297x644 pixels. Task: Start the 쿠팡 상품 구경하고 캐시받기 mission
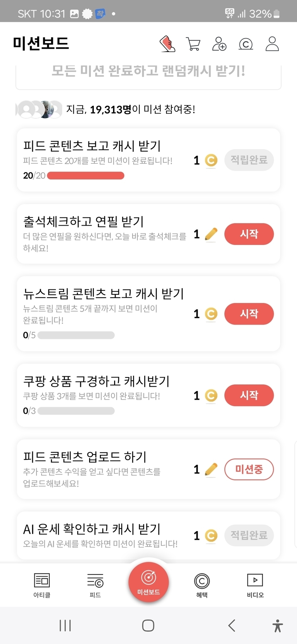(249, 395)
